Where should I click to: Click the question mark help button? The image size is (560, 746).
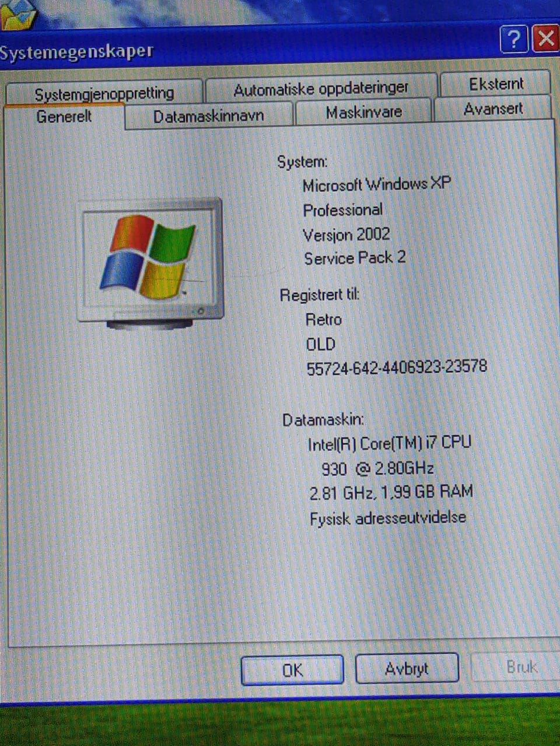point(514,40)
